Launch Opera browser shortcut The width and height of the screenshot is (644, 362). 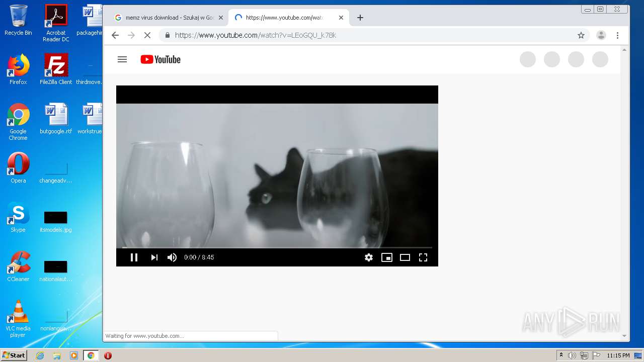(x=18, y=168)
